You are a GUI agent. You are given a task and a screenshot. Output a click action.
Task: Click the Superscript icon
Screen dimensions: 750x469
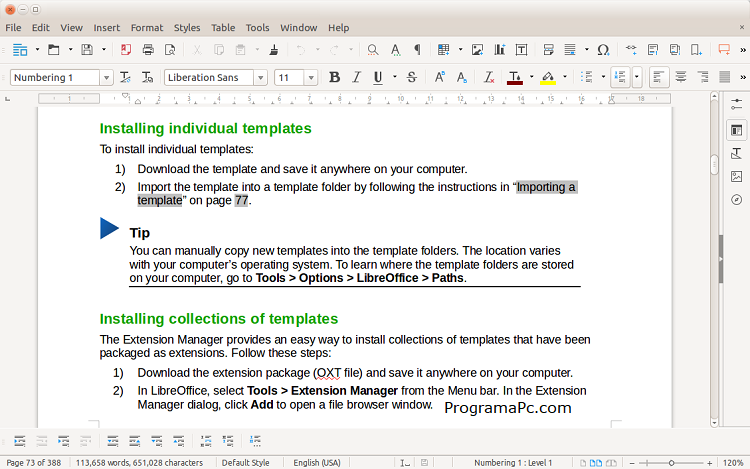pos(440,77)
